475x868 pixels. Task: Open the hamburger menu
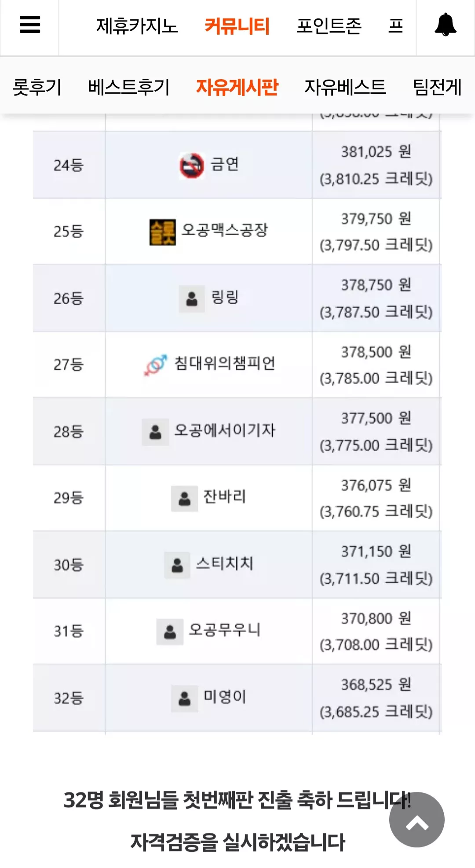point(30,25)
